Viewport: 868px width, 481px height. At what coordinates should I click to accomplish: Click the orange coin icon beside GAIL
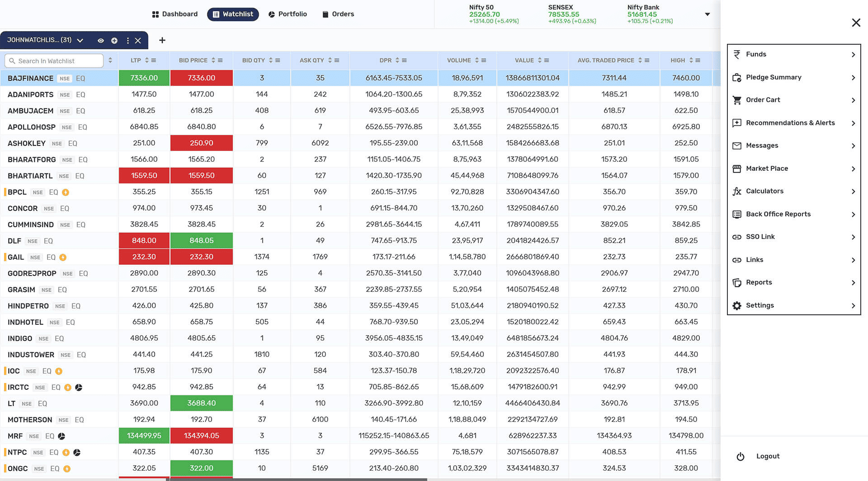pos(63,257)
